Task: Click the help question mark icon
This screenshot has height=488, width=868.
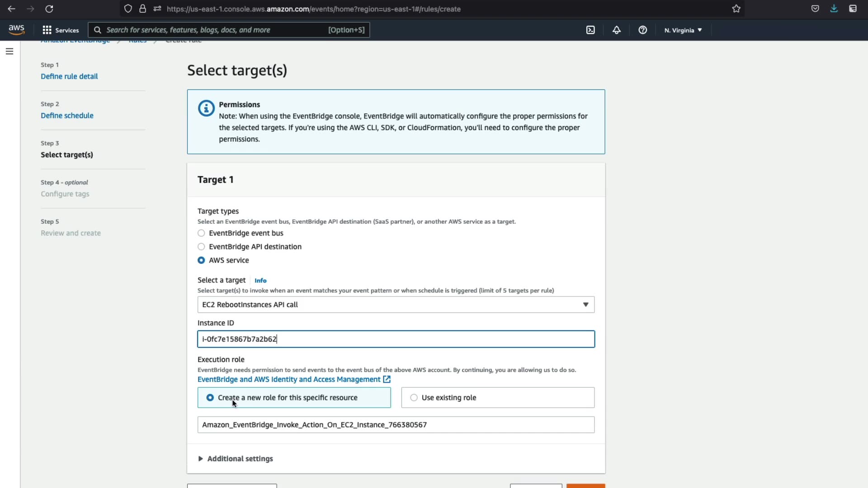Action: [642, 30]
